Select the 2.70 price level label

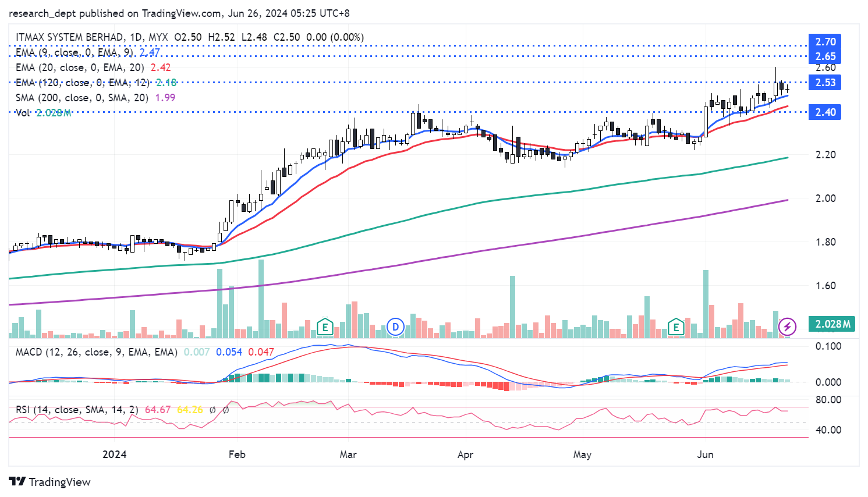click(825, 42)
